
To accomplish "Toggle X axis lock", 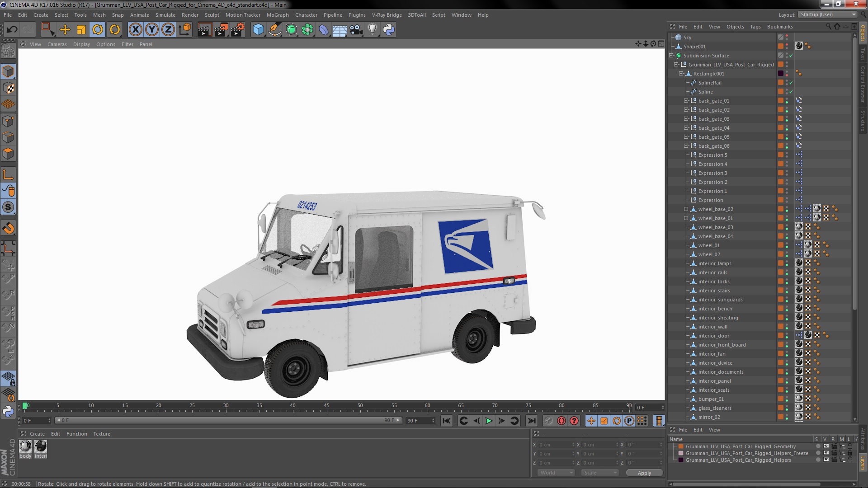I will pyautogui.click(x=135, y=30).
